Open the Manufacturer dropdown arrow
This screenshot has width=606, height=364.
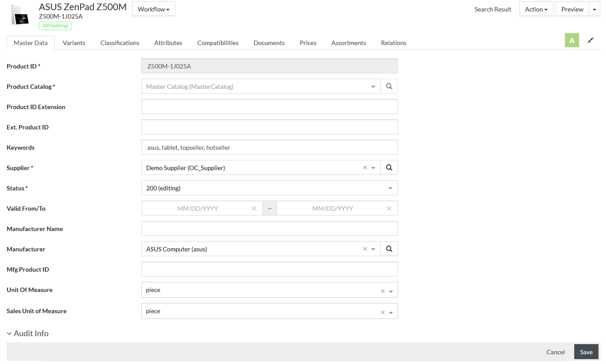[374, 249]
